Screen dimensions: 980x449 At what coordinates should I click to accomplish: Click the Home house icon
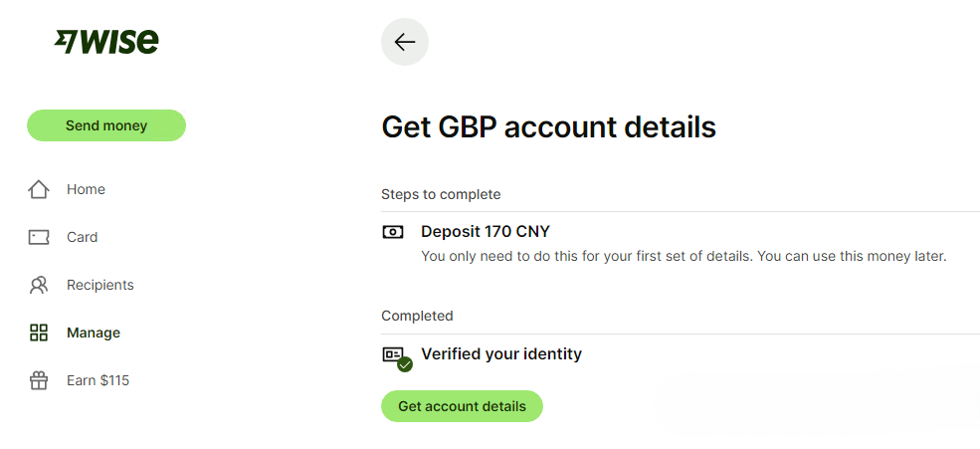[x=39, y=189]
